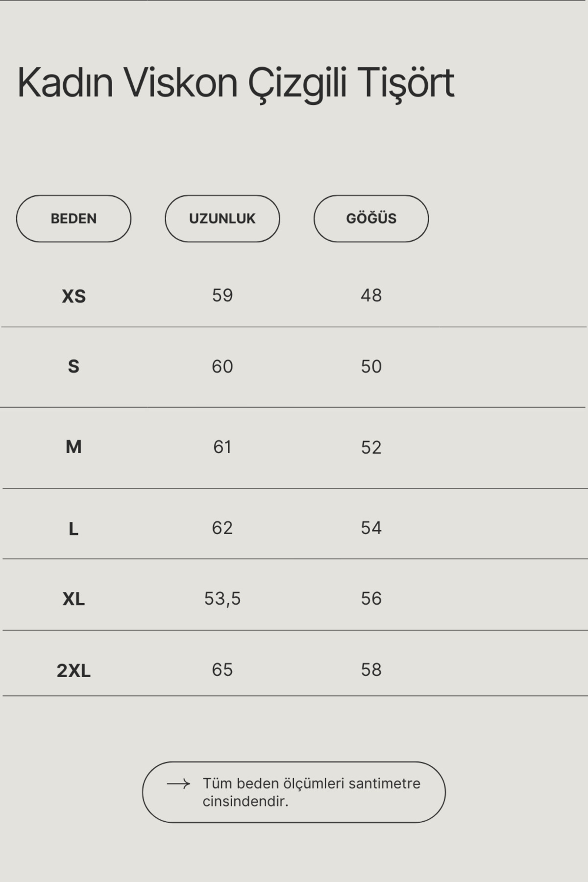This screenshot has height=882, width=588.
Task: Select the XS size row label
Action: [73, 296]
